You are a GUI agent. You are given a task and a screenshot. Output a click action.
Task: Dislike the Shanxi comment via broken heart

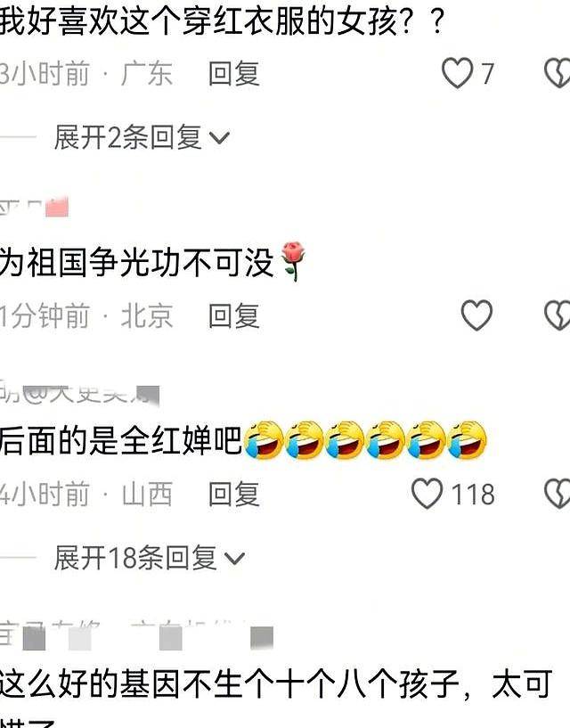point(557,494)
